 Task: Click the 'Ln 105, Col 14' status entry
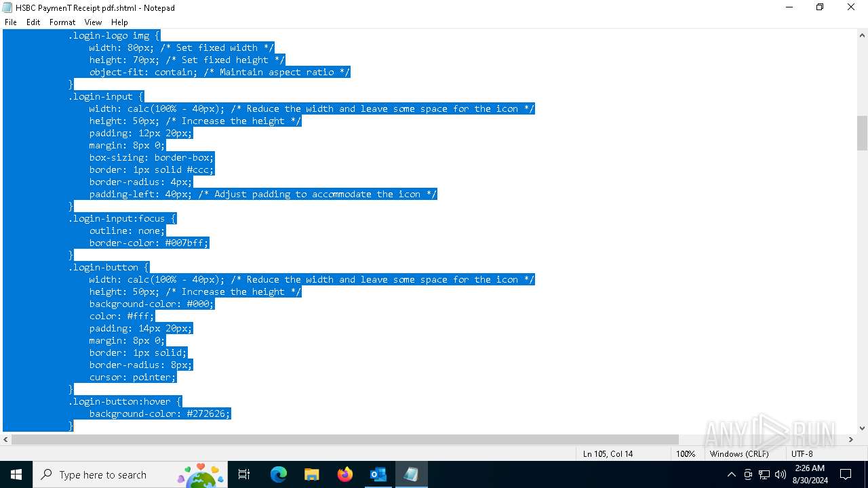pyautogui.click(x=608, y=454)
